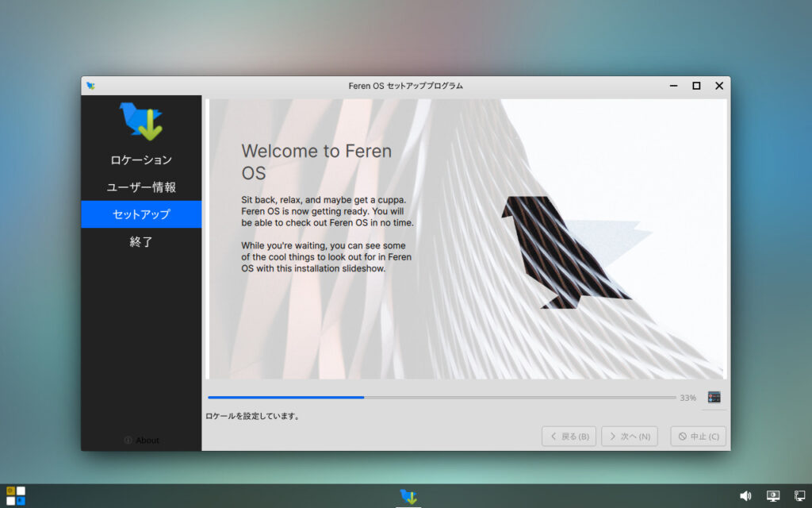Click the 中止 (C) cancel button
Viewport: 812px width, 508px height.
click(x=699, y=437)
